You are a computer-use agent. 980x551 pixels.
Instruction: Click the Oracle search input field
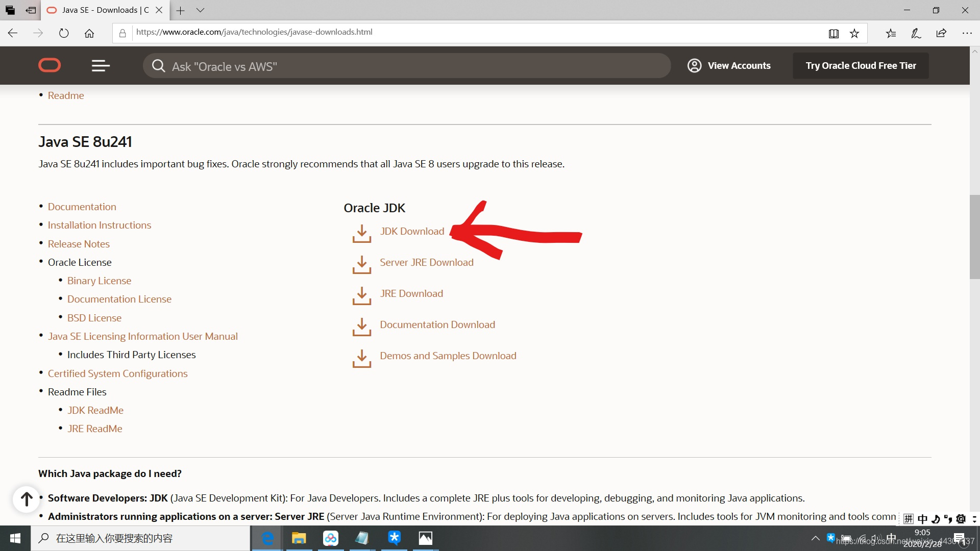coord(407,66)
